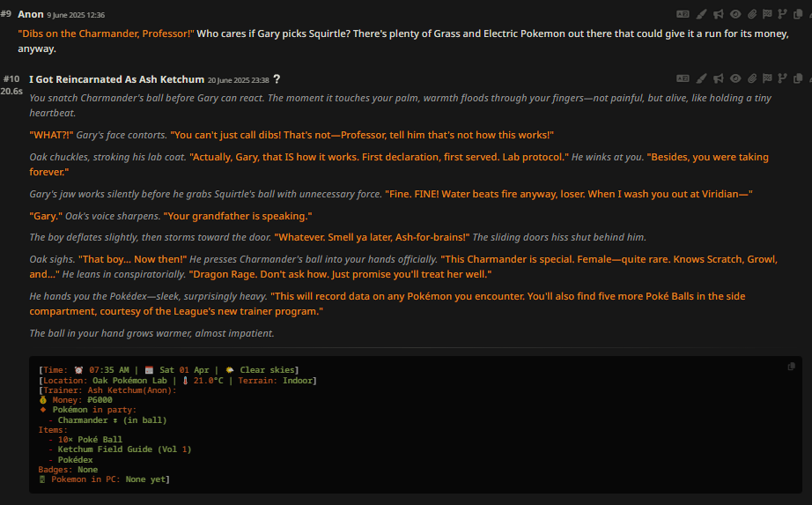The width and height of the screenshot is (812, 505).
Task: Create checkpoint flag on message #9
Action: (767, 14)
